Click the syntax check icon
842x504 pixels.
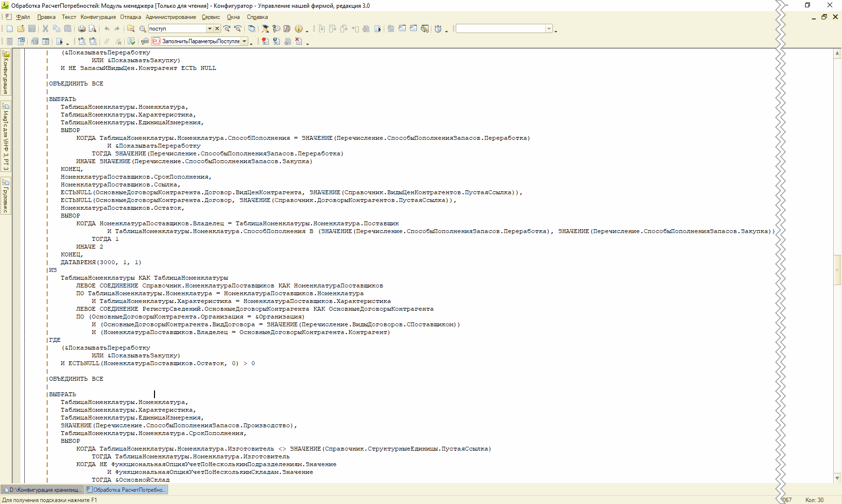click(131, 42)
